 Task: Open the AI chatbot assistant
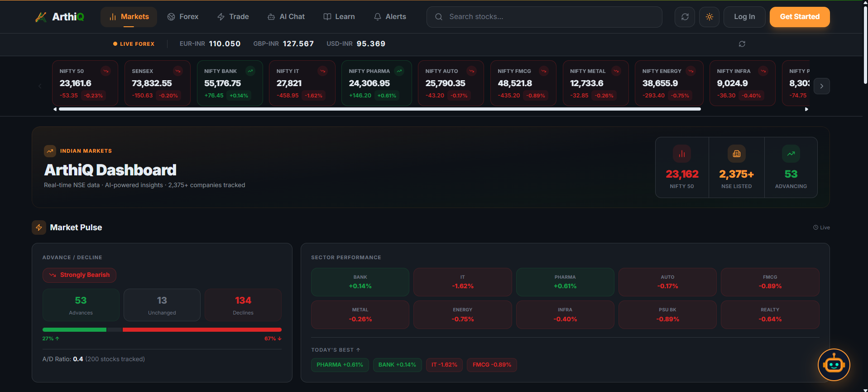834,365
